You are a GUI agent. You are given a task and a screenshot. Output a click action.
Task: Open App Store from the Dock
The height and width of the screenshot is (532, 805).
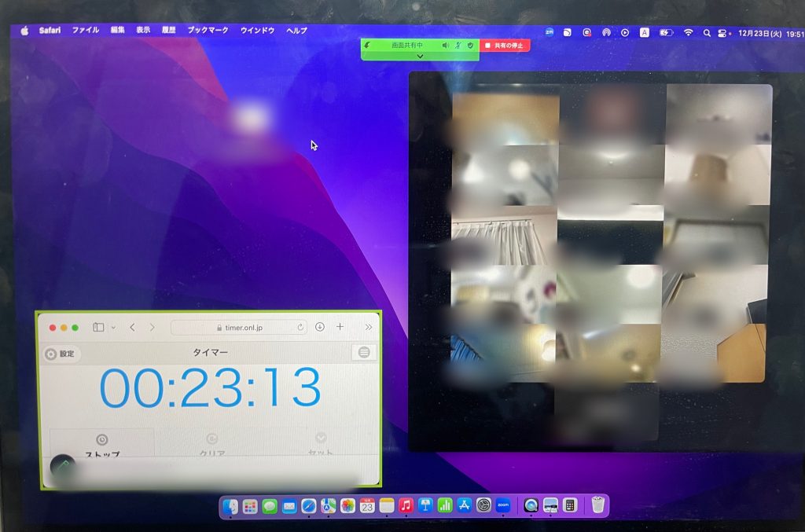click(464, 505)
